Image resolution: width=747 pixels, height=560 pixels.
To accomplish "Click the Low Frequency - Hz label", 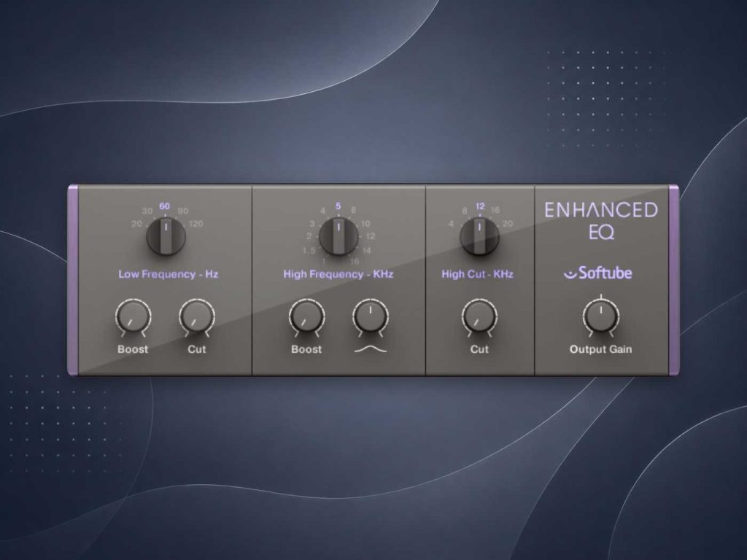I will point(169,274).
